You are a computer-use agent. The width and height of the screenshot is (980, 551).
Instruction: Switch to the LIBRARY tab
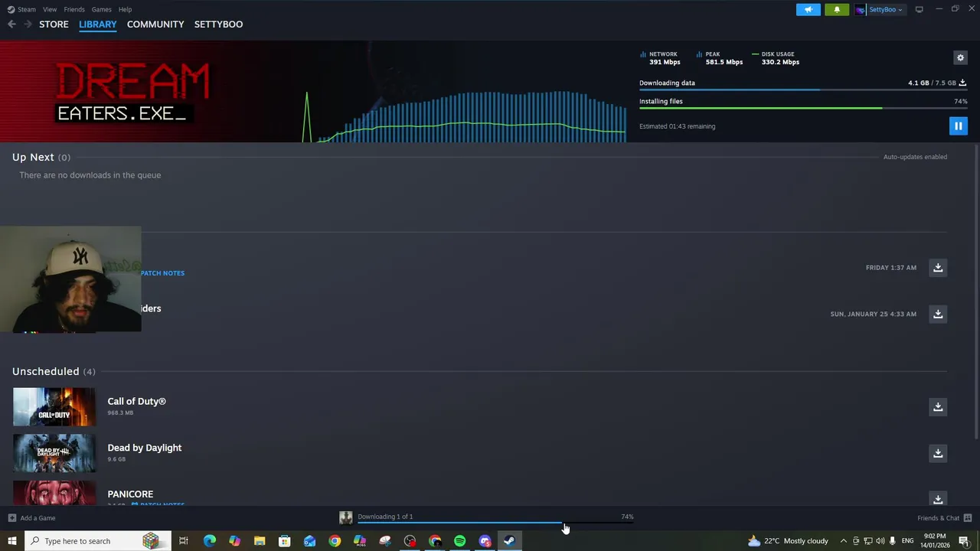tap(98, 24)
